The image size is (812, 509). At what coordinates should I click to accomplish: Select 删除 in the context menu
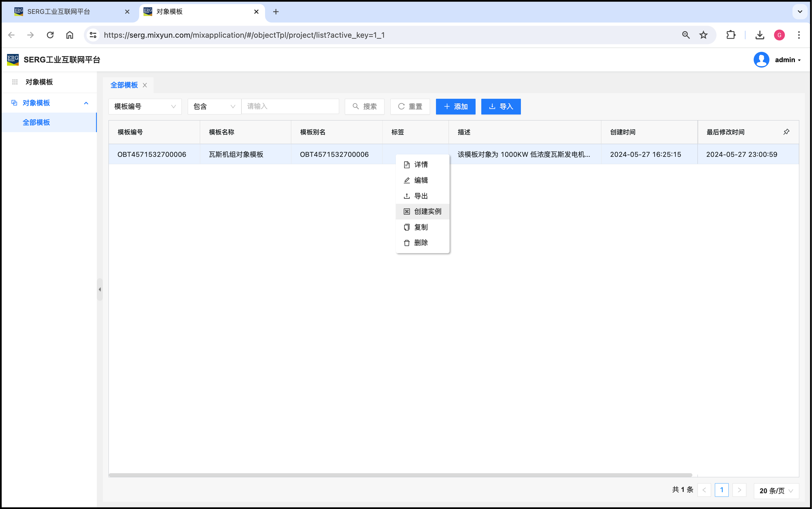[421, 243]
